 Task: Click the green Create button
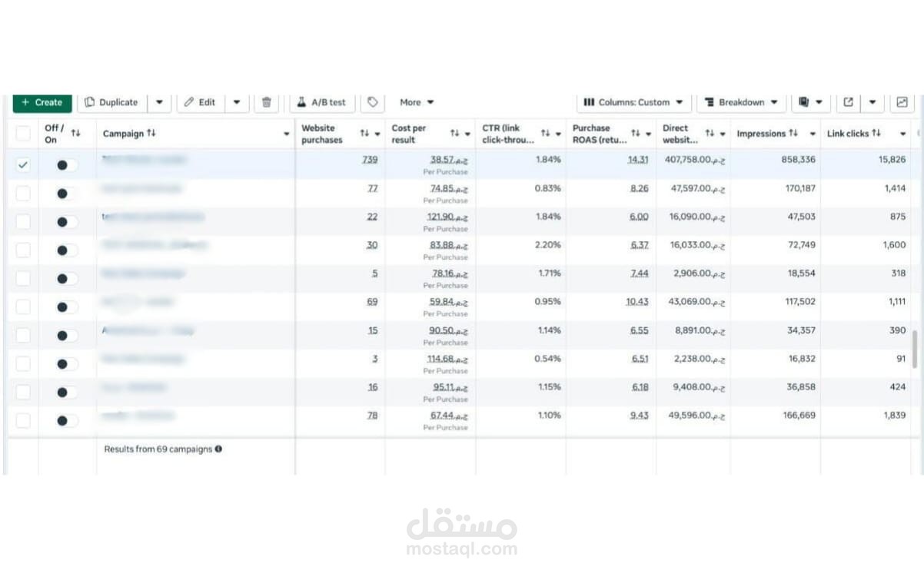(42, 102)
